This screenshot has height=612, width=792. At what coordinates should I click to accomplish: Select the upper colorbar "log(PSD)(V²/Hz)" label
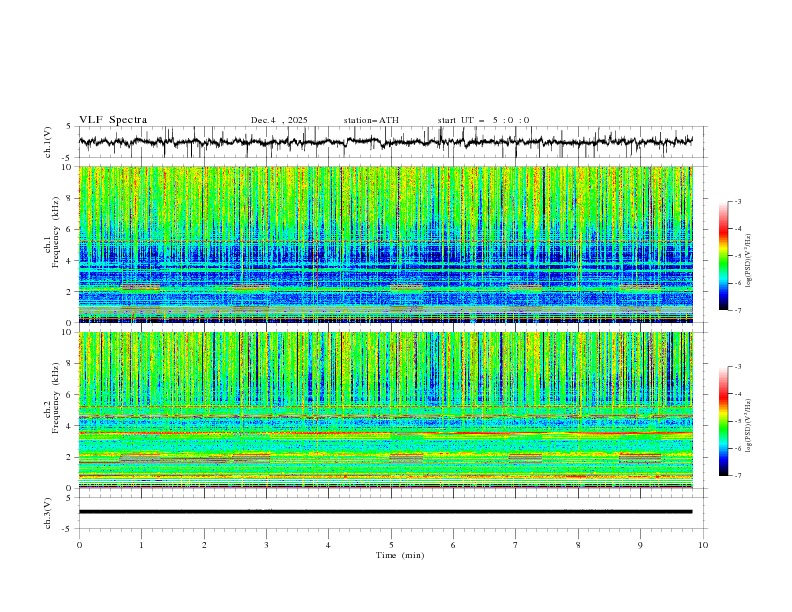(748, 261)
